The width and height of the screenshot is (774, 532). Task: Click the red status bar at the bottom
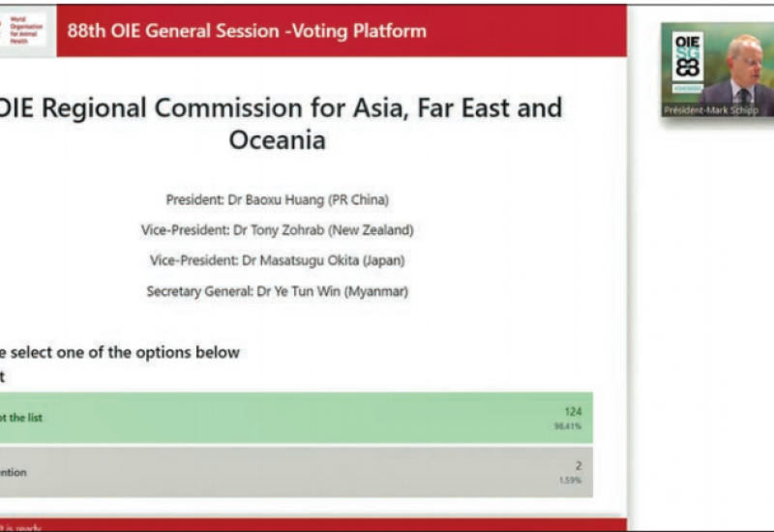click(x=310, y=524)
